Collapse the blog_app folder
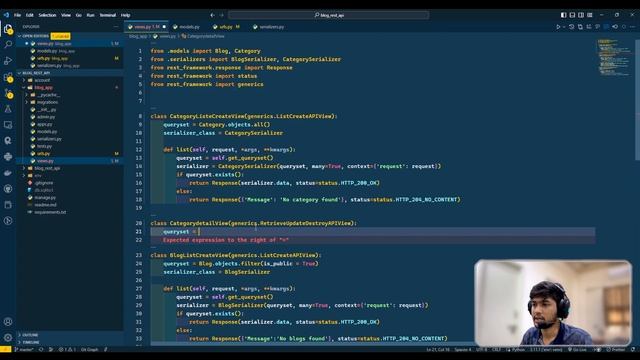Viewport: 640px width, 360px height. coord(24,88)
